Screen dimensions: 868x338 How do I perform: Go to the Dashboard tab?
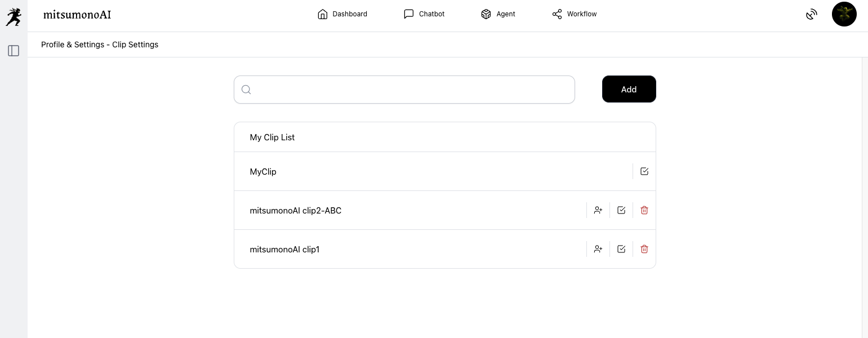point(342,14)
